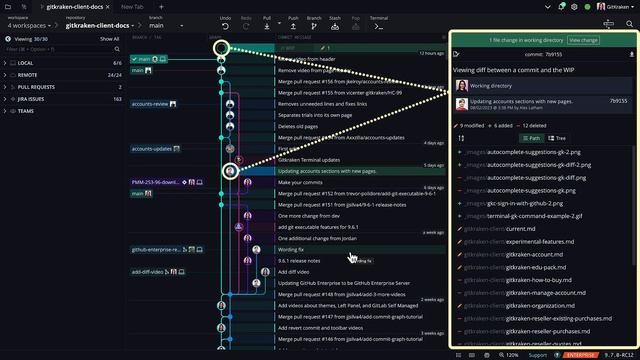Select the WIP node in graph

[221, 48]
